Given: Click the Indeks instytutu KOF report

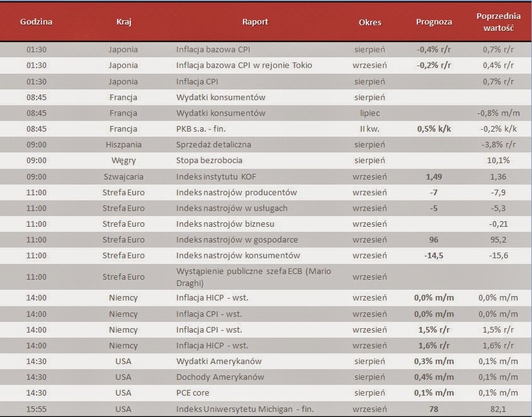Looking at the screenshot, I should coord(216,176).
